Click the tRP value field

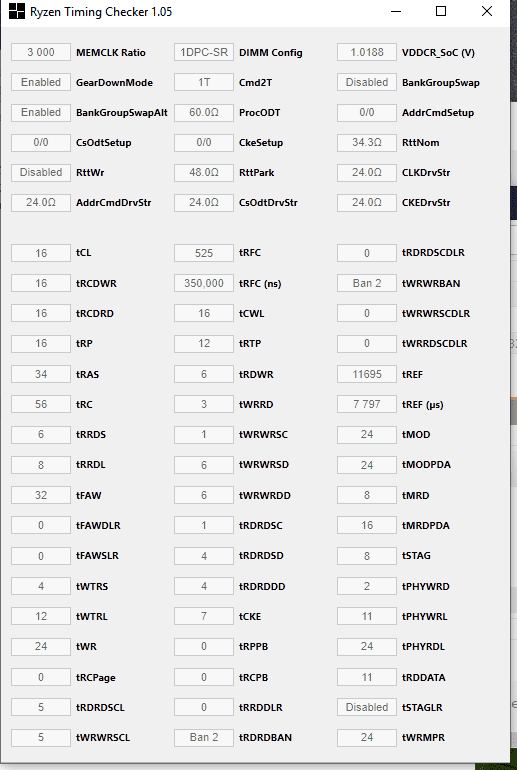(x=41, y=343)
